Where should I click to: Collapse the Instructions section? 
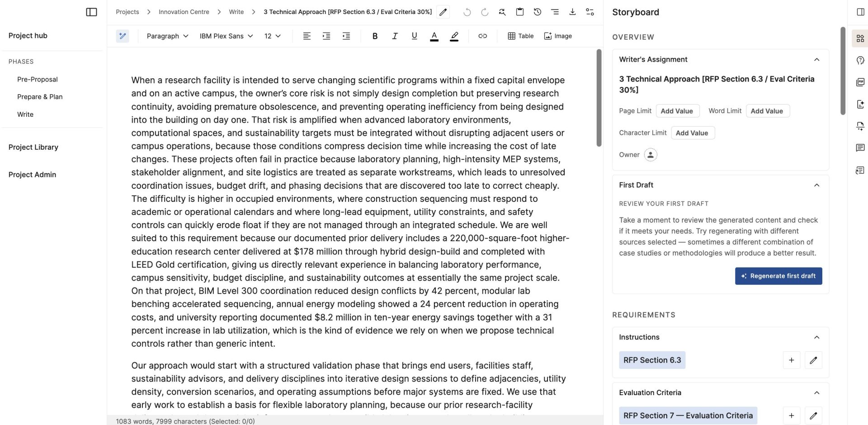coord(816,337)
